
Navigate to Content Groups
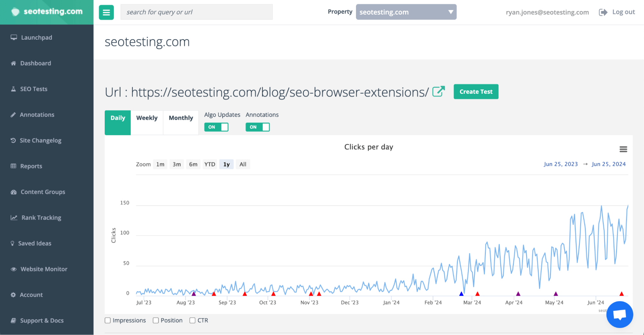[43, 192]
